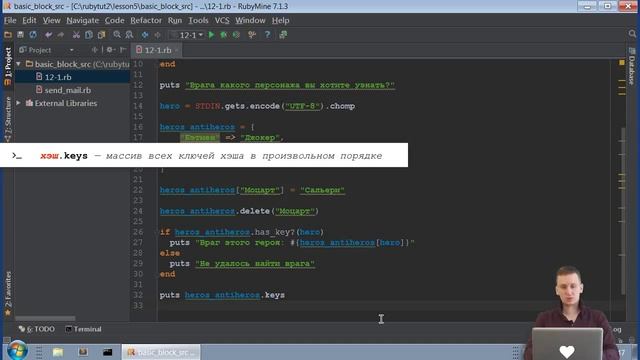This screenshot has height=360, width=640.
Task: Click the Hide project panel icon
Action: [x=123, y=50]
